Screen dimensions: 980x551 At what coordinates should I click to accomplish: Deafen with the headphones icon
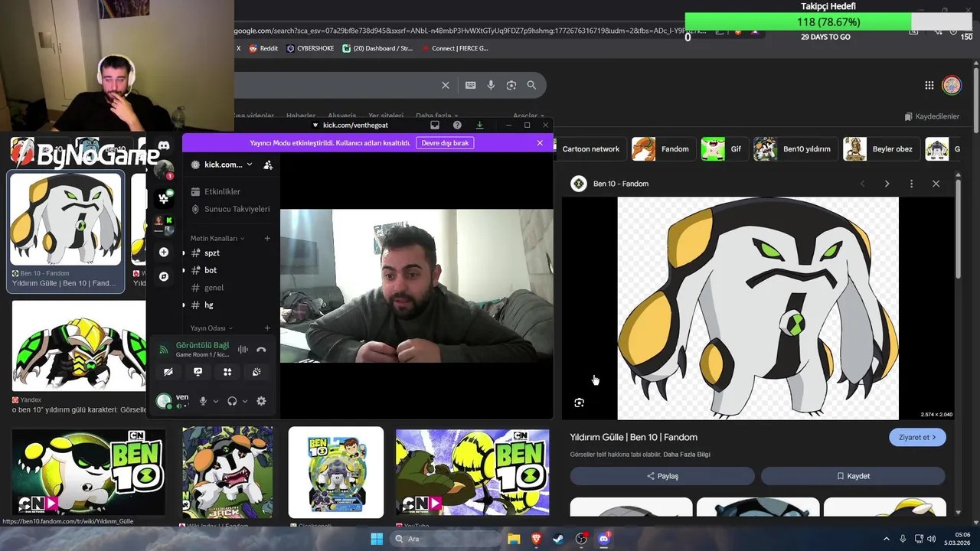pyautogui.click(x=232, y=401)
